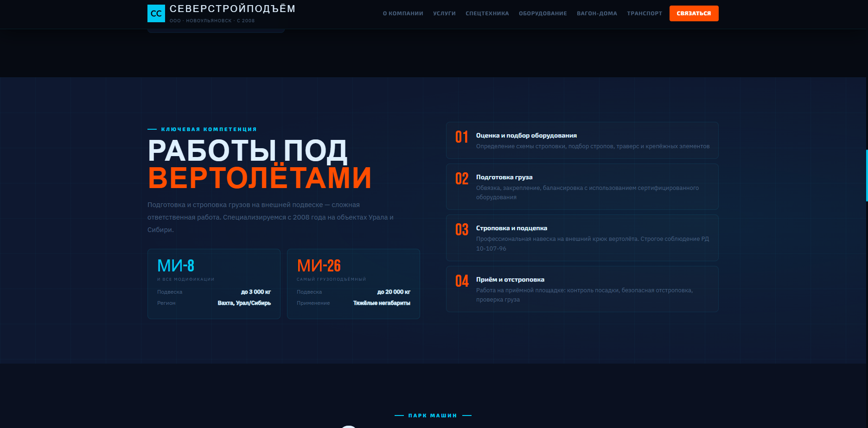Image resolution: width=868 pixels, height=428 pixels.
Task: Click the ПАРК МАШИН section label
Action: 433,415
